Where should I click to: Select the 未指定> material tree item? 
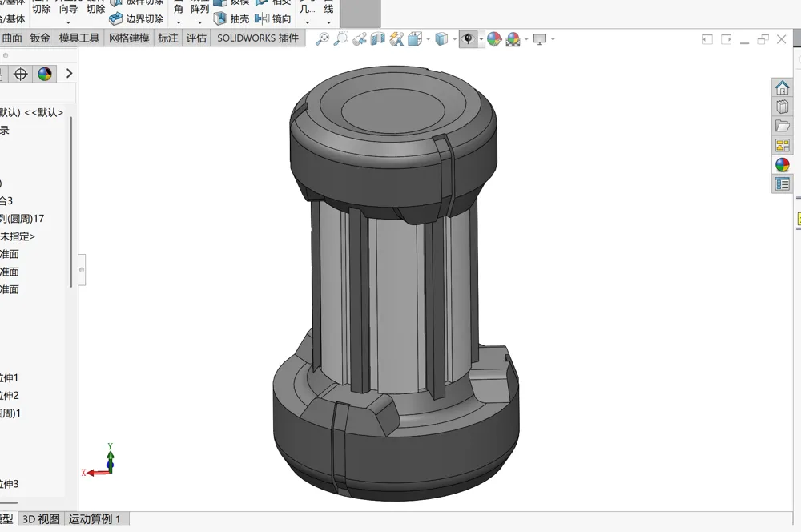tap(18, 236)
